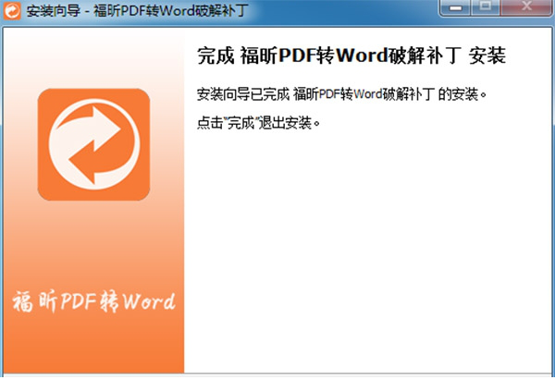This screenshot has width=555, height=392.
Task: Click the title bar text 安装向导 - 福昕PDF转Word破解补丁
Action: point(137,10)
